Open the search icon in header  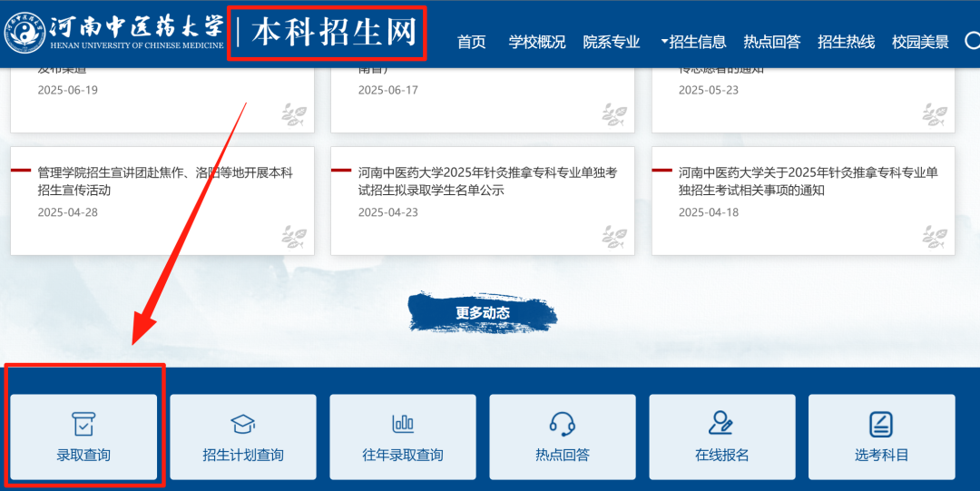tap(973, 41)
